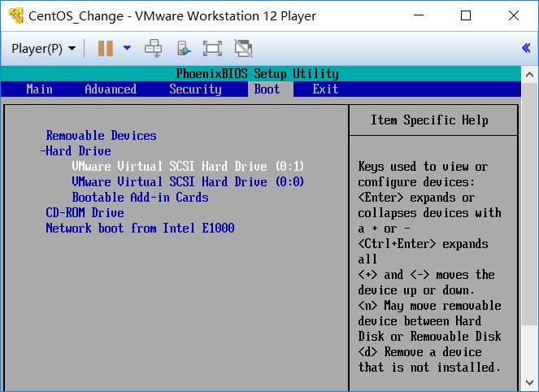Image resolution: width=539 pixels, height=392 pixels.
Task: Select Bootable Add-in Cards entry
Action: [x=141, y=198]
